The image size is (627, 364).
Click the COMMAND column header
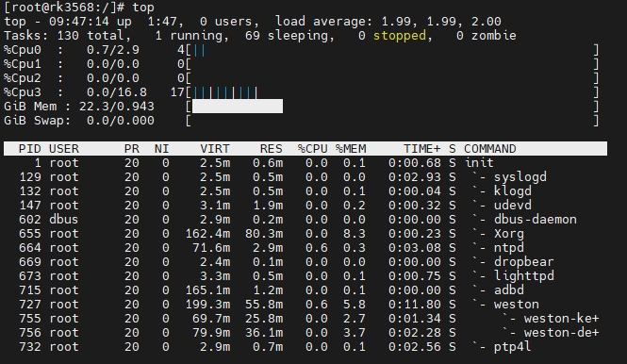[490, 149]
